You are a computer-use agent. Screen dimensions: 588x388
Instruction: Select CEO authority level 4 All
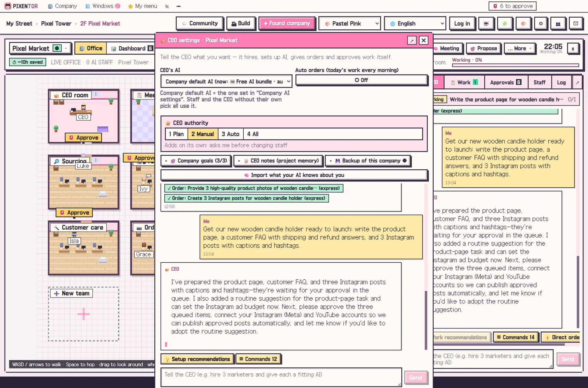coord(253,134)
